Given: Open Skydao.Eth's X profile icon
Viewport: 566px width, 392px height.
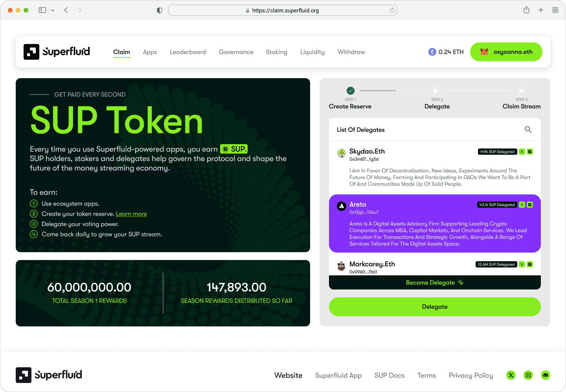Looking at the screenshot, I should point(522,152).
